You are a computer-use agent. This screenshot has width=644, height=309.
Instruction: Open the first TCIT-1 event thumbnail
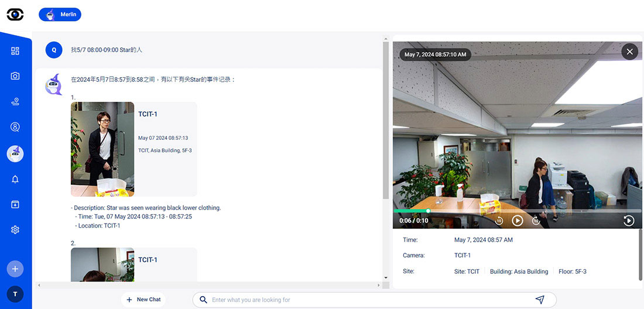pos(102,149)
